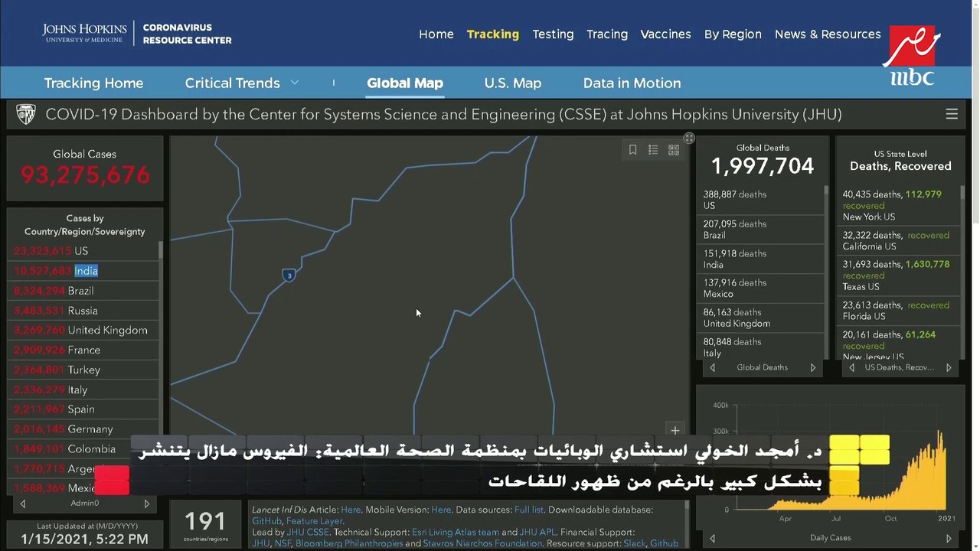Click the US State Level list scrollbar
Viewport: 980px width, 551px height.
click(962, 193)
